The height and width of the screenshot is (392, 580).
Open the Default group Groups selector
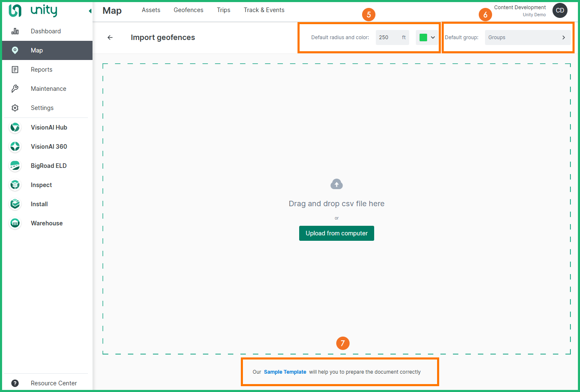click(x=527, y=37)
